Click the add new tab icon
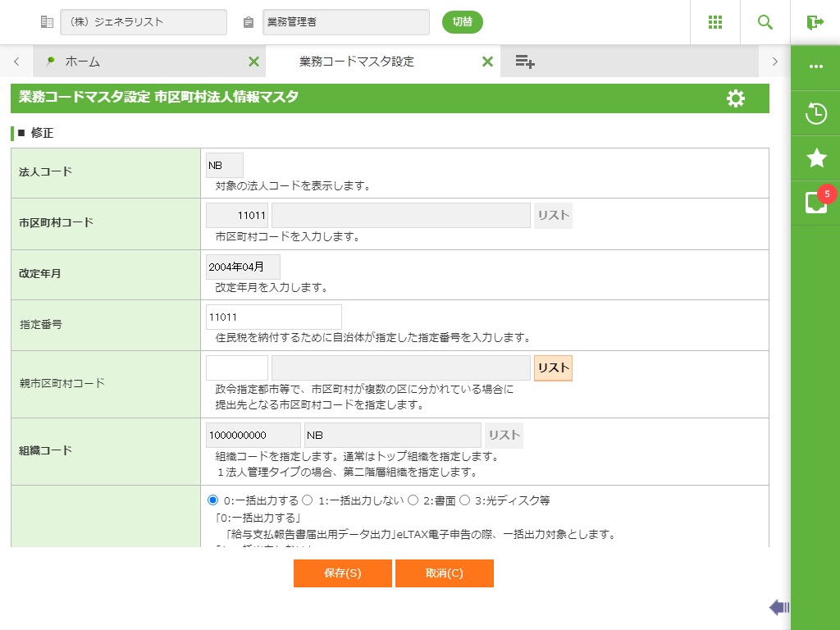 [x=525, y=62]
